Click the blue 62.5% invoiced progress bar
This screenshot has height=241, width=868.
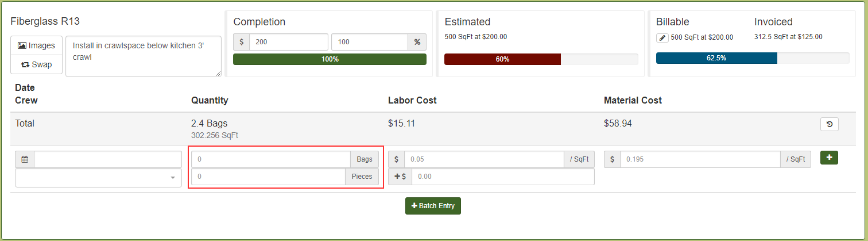pos(716,58)
